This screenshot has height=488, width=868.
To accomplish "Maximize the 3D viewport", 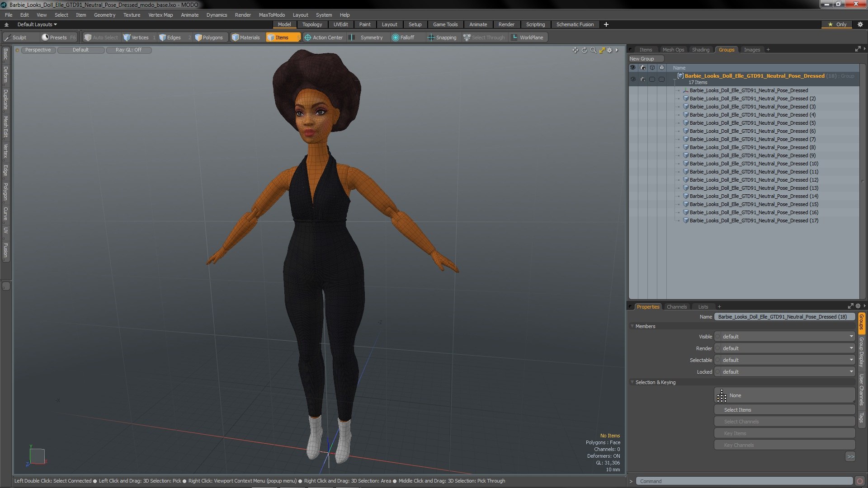I will coord(602,50).
